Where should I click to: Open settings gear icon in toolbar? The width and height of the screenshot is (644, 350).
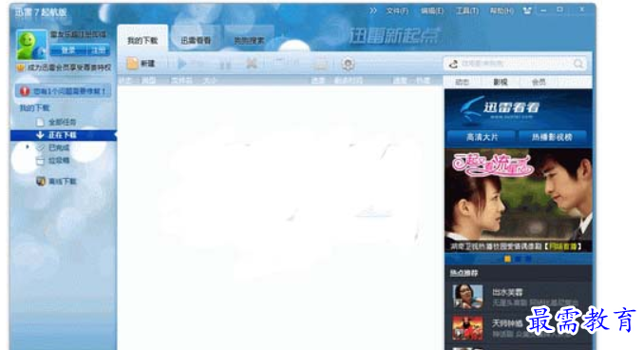point(348,64)
